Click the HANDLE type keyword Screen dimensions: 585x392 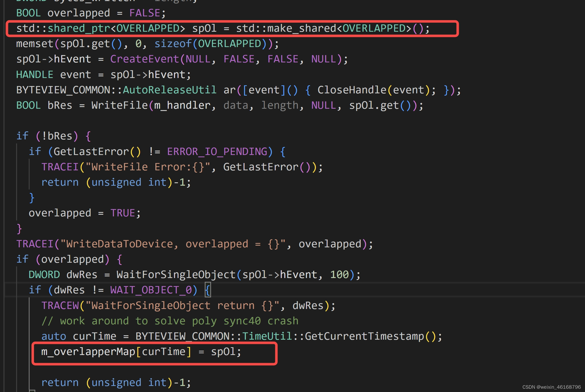coord(35,75)
